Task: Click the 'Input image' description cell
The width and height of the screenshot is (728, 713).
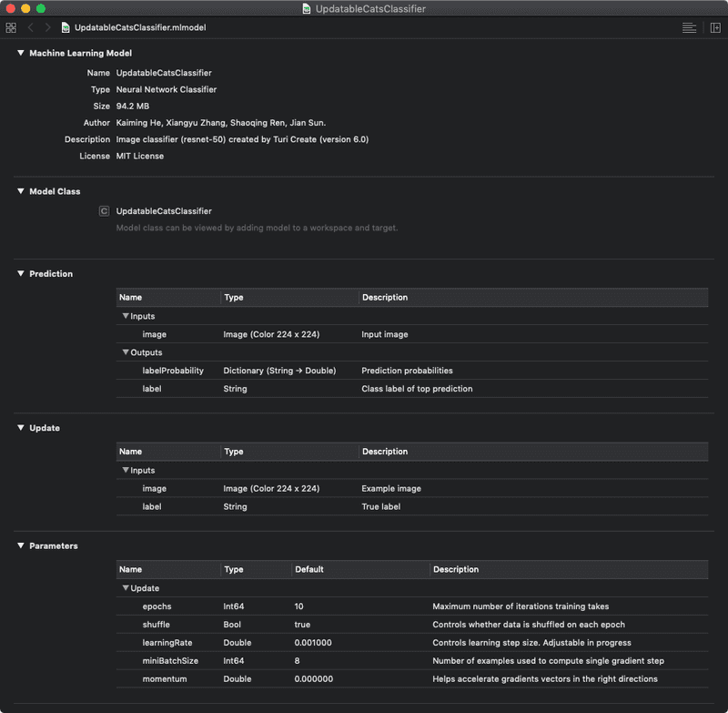Action: [x=385, y=334]
